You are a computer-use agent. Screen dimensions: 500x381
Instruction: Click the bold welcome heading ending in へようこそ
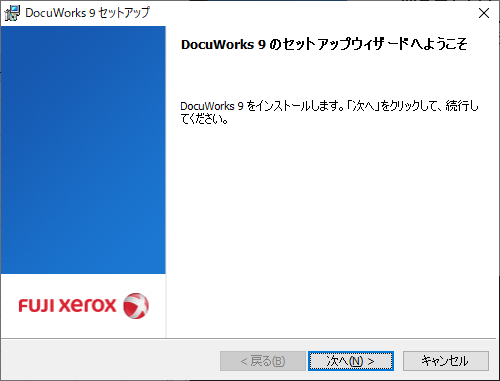(324, 44)
